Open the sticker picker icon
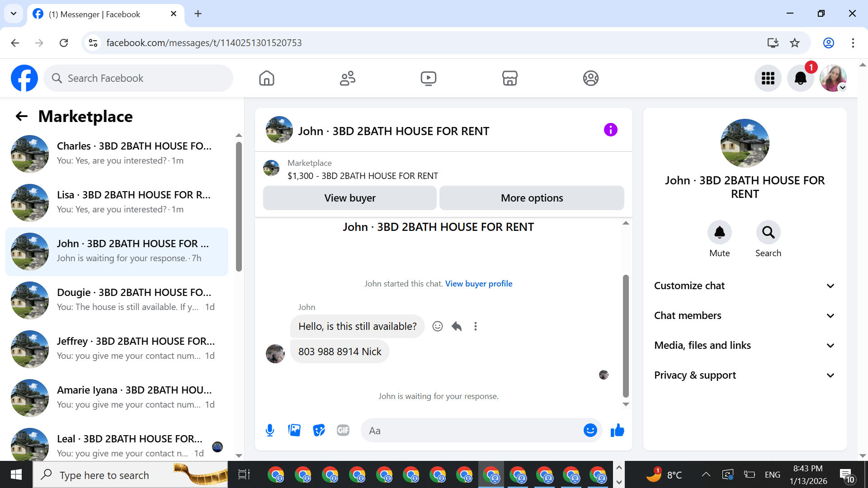The height and width of the screenshot is (488, 868). [319, 430]
